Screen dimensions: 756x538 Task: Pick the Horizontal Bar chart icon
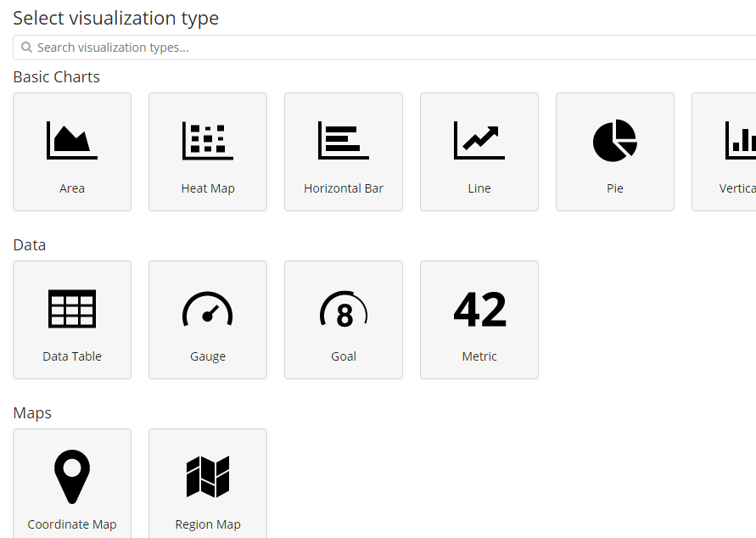coord(344,140)
